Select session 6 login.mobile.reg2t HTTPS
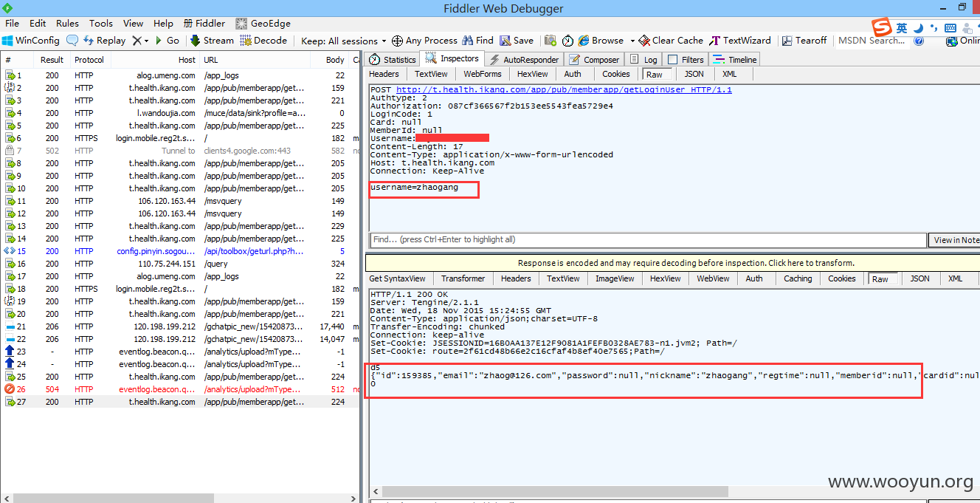980x503 pixels. tap(180, 138)
